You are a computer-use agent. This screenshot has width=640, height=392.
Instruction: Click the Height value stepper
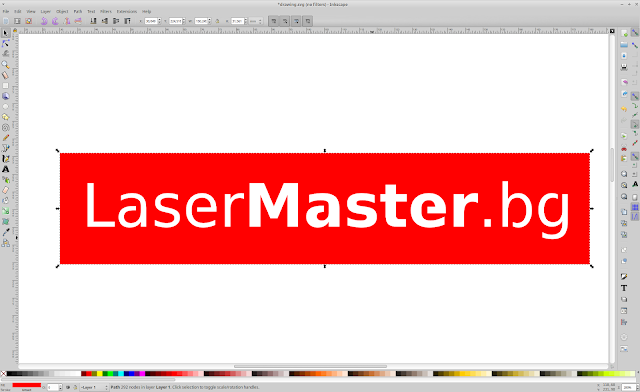(246, 21)
